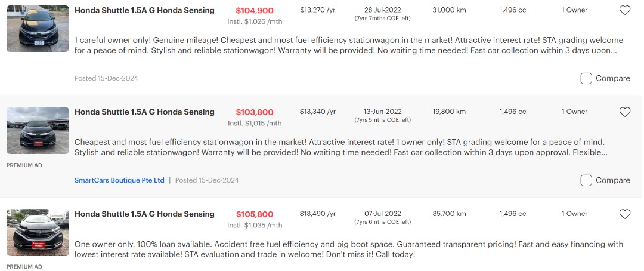This screenshot has height=271, width=644.
Task: Click the $104,900 price
Action: click(x=255, y=11)
